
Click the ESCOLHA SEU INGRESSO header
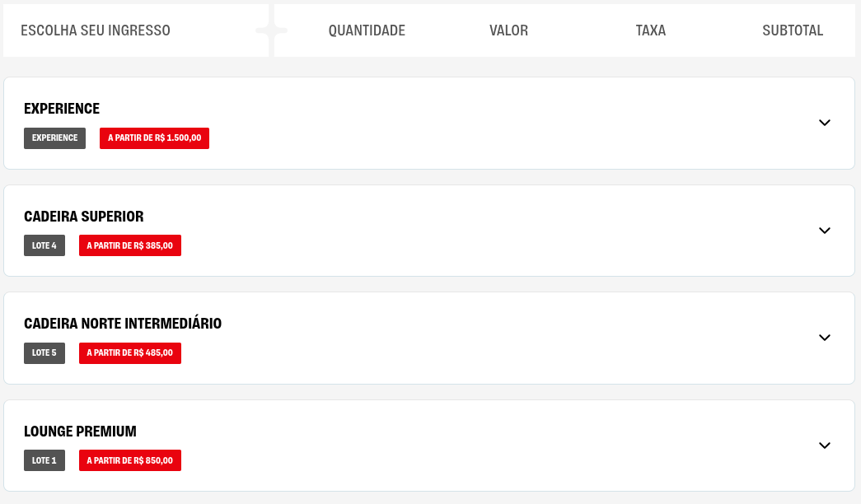(96, 30)
